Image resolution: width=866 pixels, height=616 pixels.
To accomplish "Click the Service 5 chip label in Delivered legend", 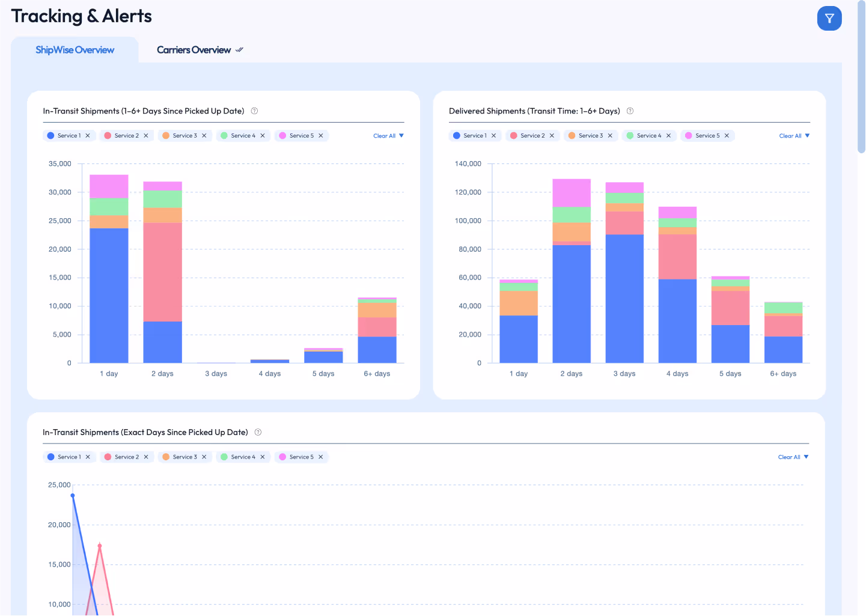I will click(707, 136).
